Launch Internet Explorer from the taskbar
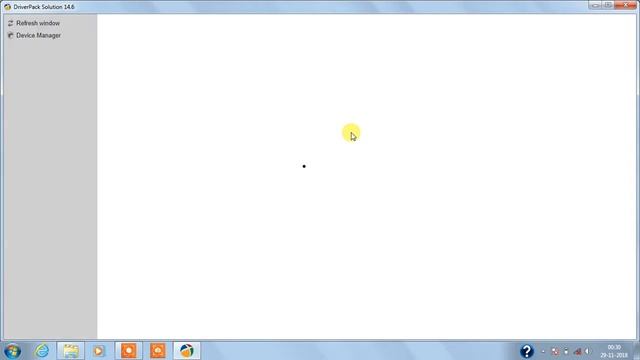 pyautogui.click(x=42, y=351)
